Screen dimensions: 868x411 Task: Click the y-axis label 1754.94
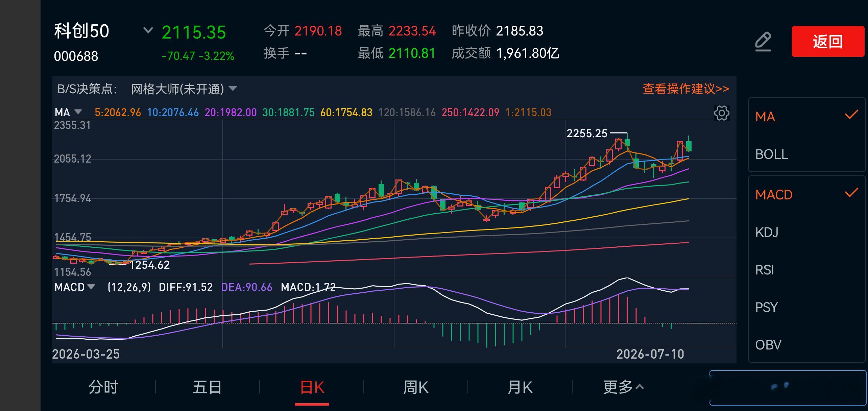coord(73,198)
